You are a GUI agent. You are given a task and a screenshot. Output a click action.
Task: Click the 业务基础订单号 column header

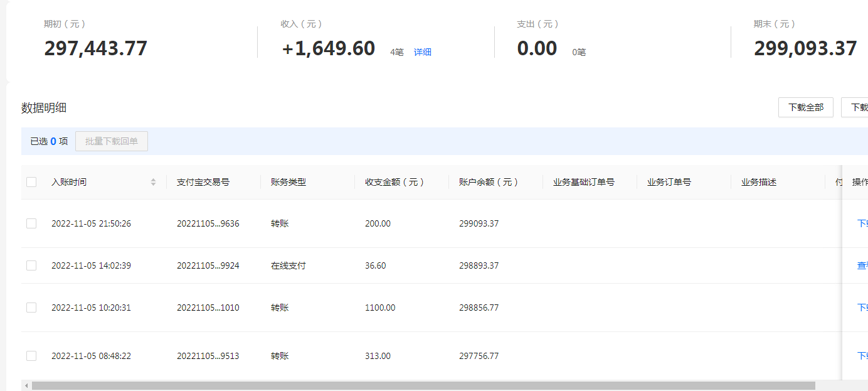pyautogui.click(x=584, y=182)
